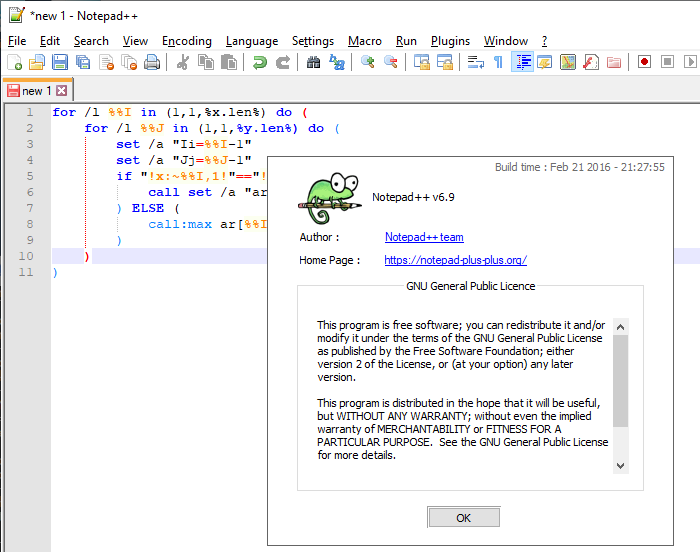Screen dimensions: 700x552
Task: Click the "ELSE" keyword on line 7
Action: [148, 208]
